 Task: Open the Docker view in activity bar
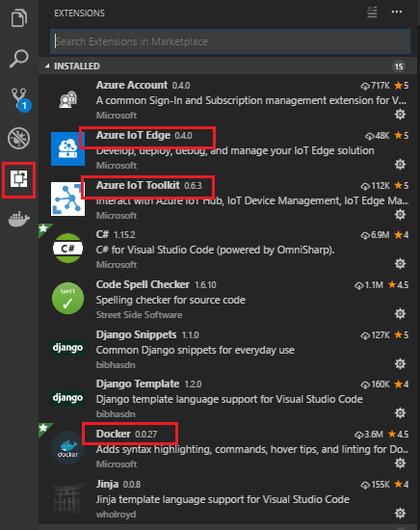(x=19, y=219)
